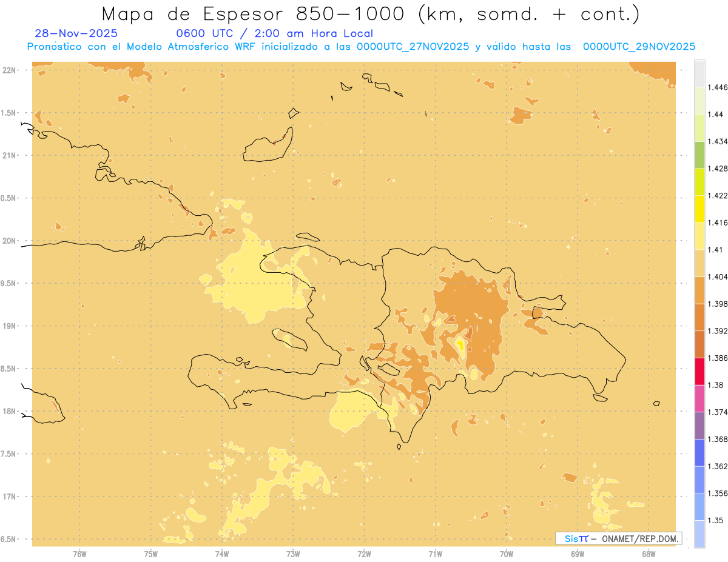Click the colorbar value "1.422"
The height and width of the screenshot is (562, 728).
(x=717, y=195)
